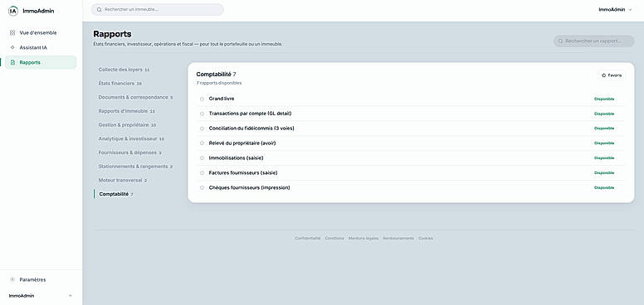Screen dimensions: 644x305
Task: Focus the Rechercher un immeuble search field
Action: pyautogui.click(x=158, y=9)
